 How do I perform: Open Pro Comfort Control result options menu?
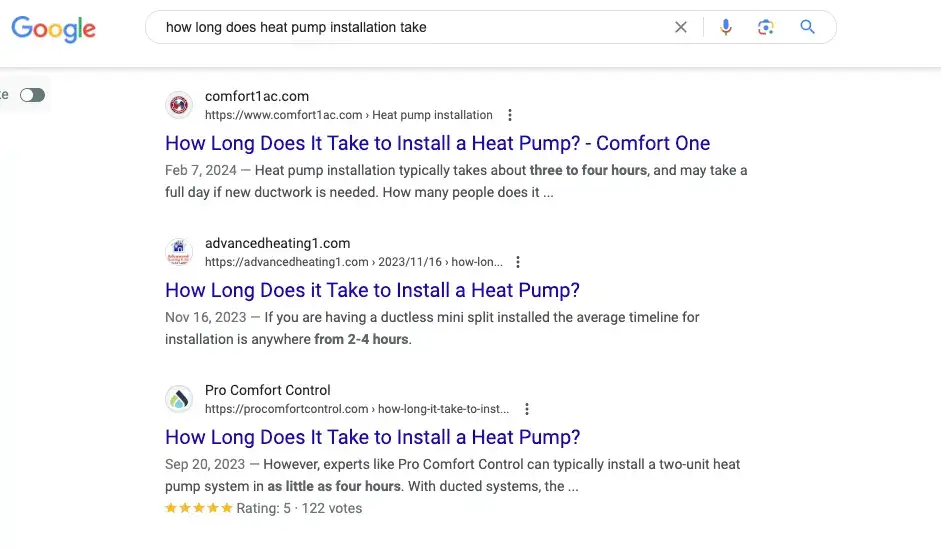(527, 409)
